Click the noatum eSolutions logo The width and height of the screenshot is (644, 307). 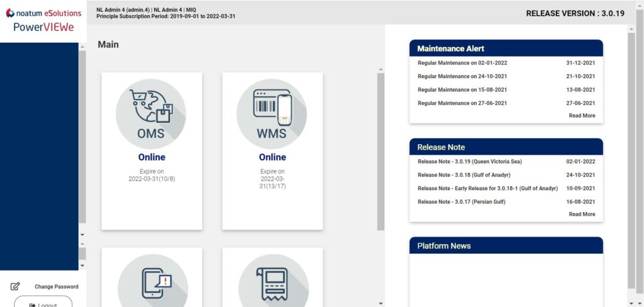click(x=43, y=13)
